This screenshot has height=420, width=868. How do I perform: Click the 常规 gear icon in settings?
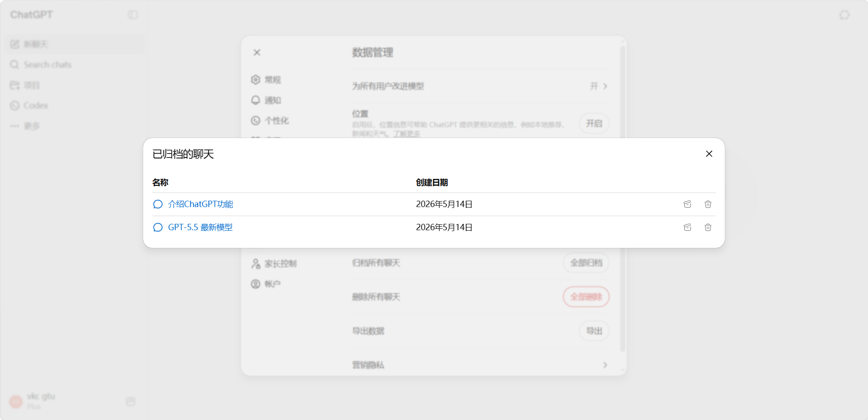(256, 80)
